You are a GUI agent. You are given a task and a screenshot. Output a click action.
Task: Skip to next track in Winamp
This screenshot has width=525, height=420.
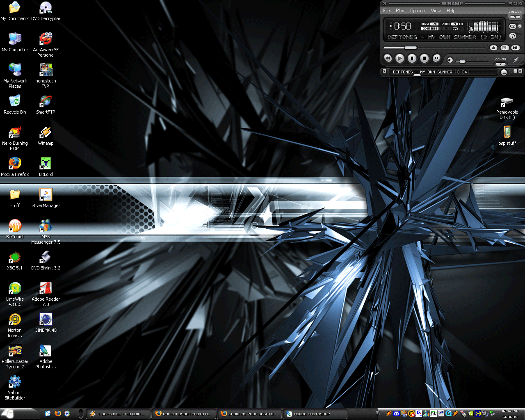[436, 58]
